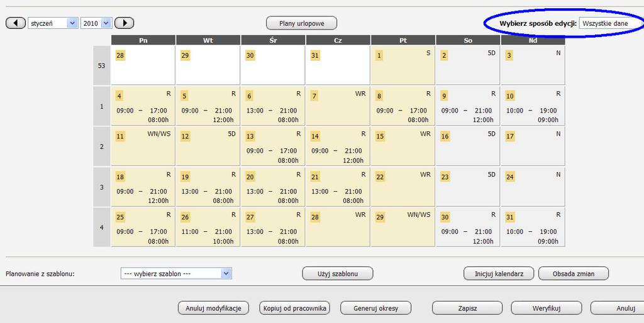Screen dimensions: 644x323
Task: Open Obsada zmian
Action: (574, 273)
